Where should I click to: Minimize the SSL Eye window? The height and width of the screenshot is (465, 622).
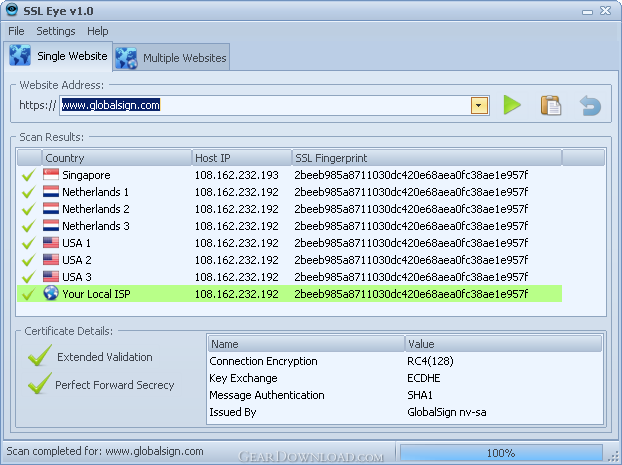click(x=587, y=12)
